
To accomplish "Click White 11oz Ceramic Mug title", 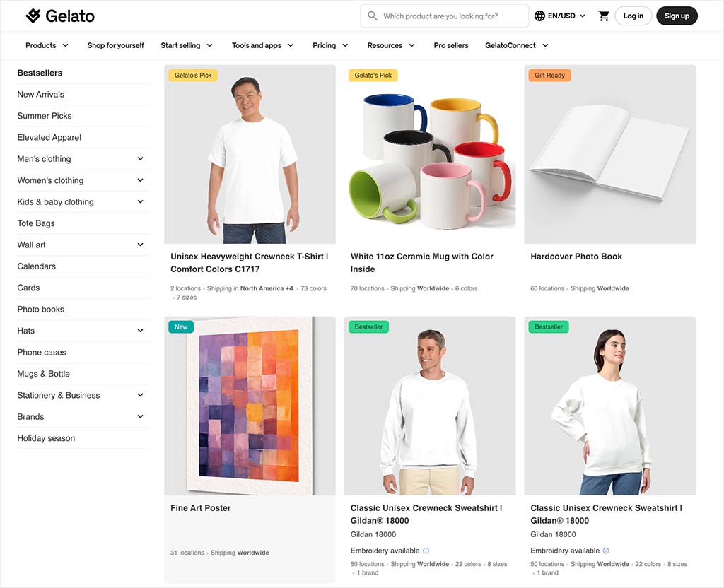I will (421, 263).
